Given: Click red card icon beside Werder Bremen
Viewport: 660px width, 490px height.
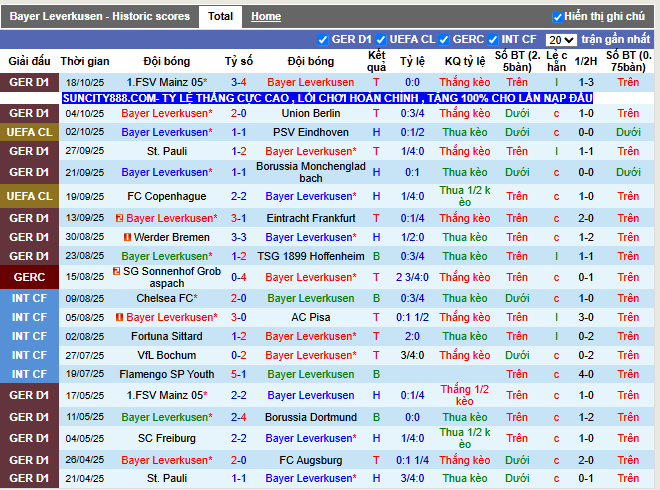Looking at the screenshot, I should 128,237.
